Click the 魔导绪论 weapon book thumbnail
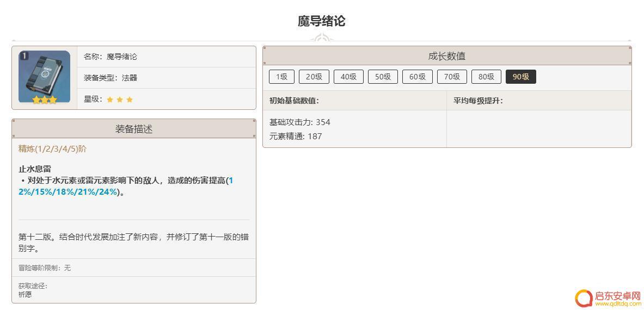This screenshot has width=644, height=310. coord(44,77)
